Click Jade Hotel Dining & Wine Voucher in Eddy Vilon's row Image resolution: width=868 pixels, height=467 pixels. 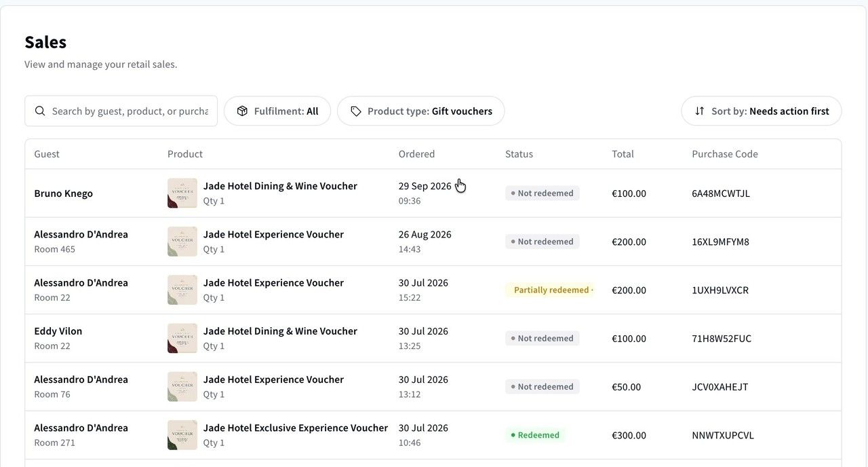point(280,331)
